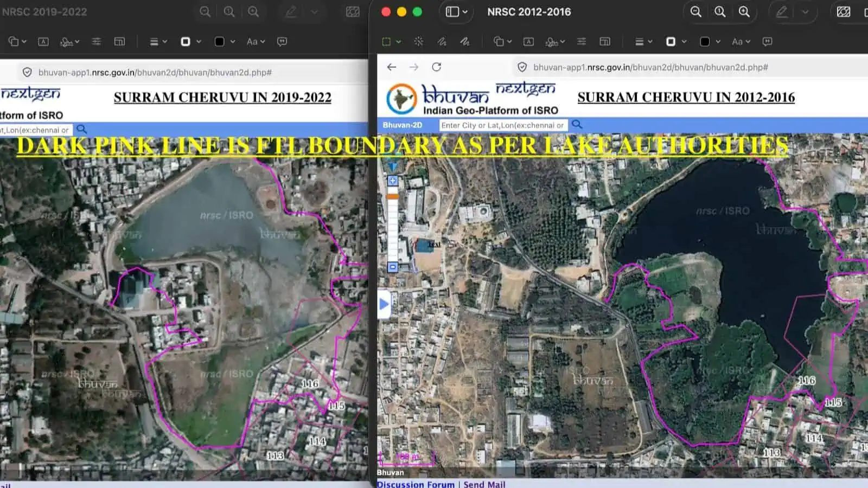Click the search magnifier next to Bhuvan-2D field
The image size is (868, 488).
(577, 125)
